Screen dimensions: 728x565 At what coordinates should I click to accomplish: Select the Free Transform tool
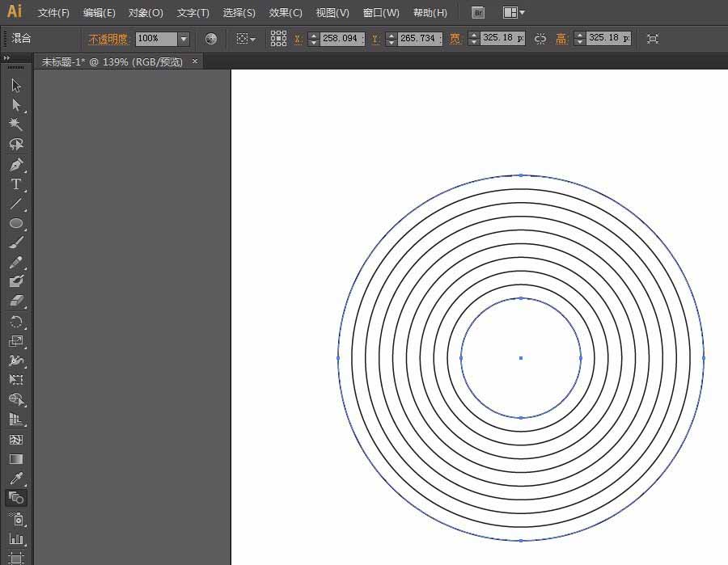click(16, 380)
